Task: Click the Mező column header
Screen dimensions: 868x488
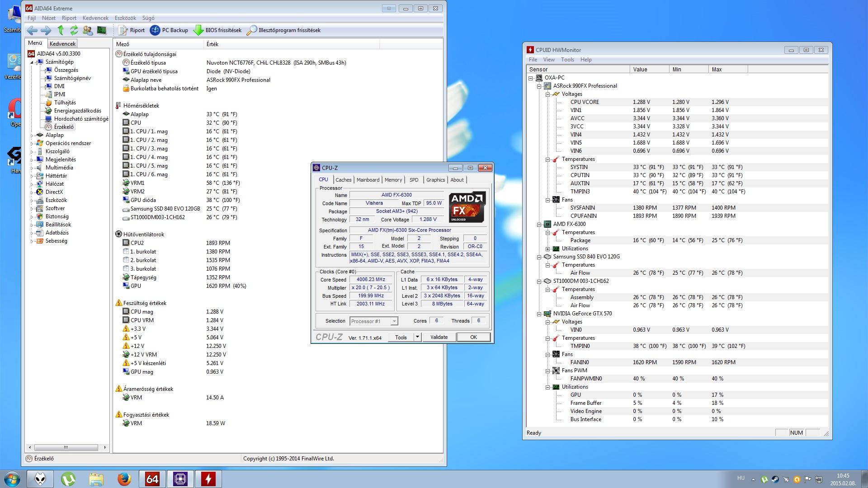Action: [x=158, y=44]
